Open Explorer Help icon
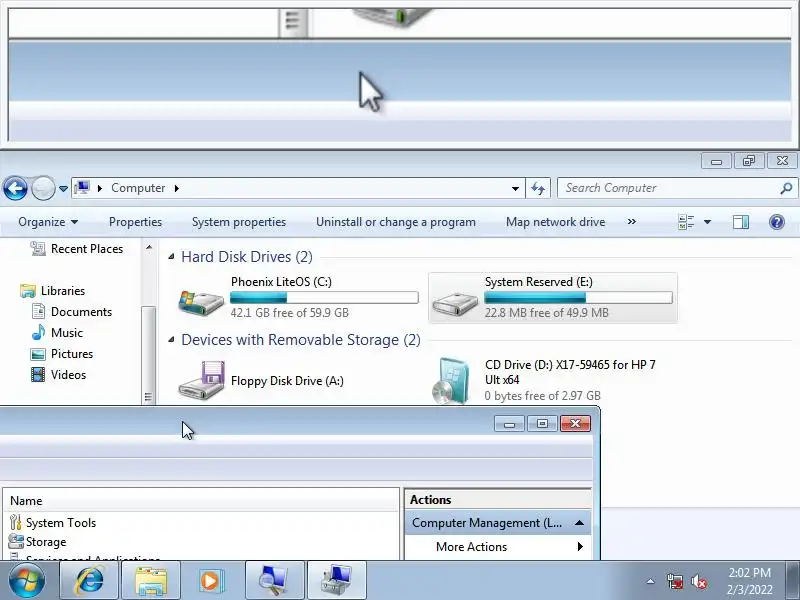800x600 pixels. coord(777,222)
